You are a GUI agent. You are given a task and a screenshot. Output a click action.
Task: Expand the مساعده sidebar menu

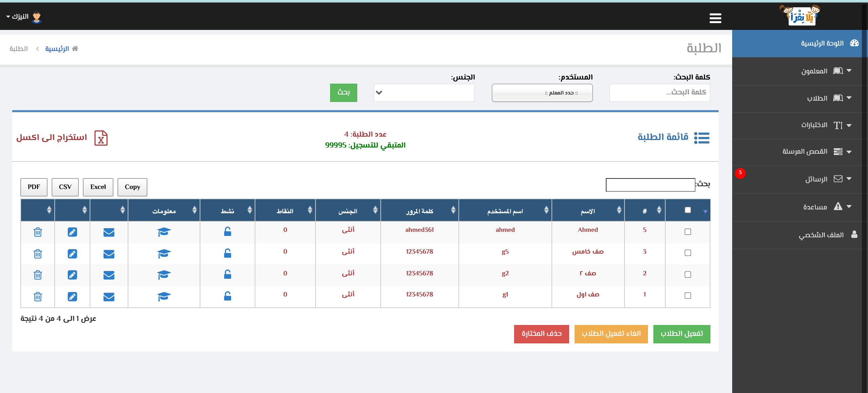point(800,207)
